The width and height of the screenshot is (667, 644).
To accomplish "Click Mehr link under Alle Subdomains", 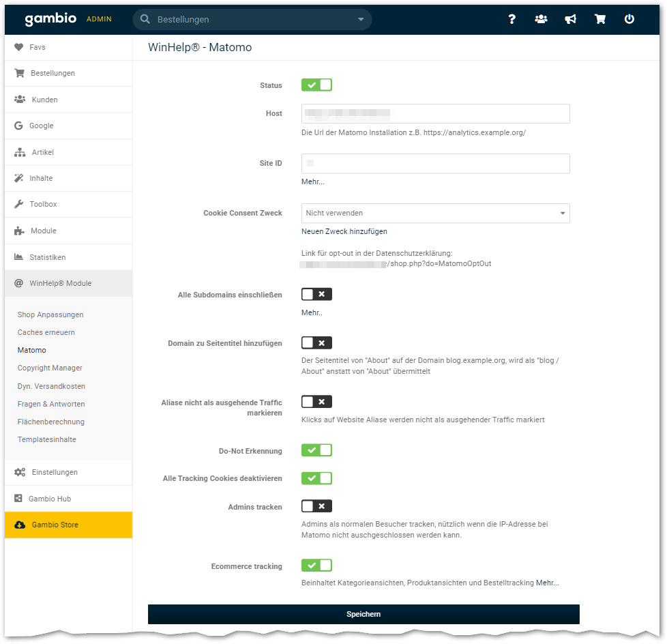I will click(312, 313).
